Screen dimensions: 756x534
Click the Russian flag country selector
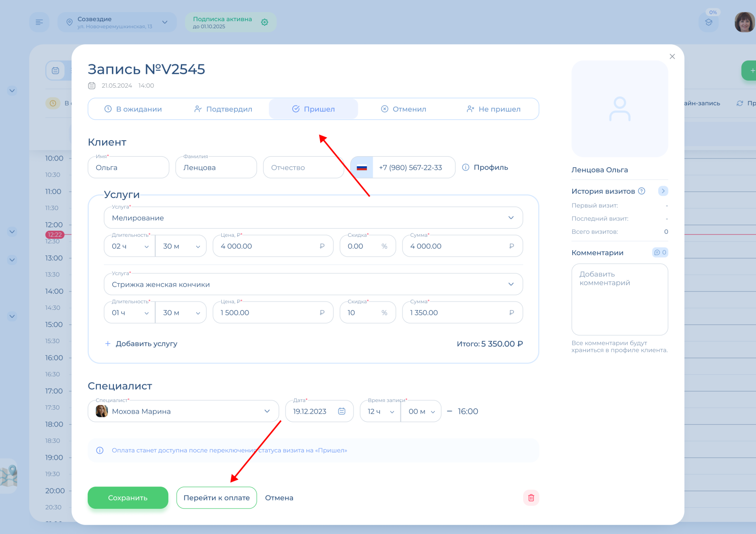[x=362, y=168]
